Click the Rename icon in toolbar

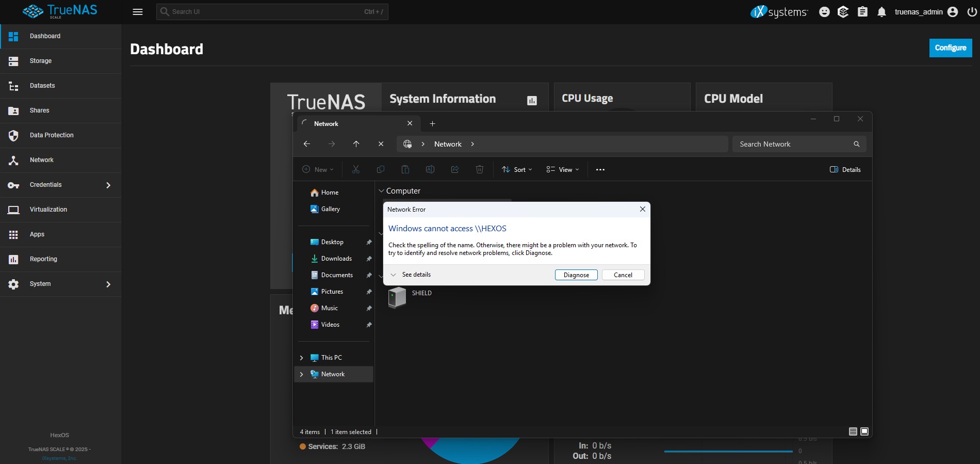click(430, 169)
